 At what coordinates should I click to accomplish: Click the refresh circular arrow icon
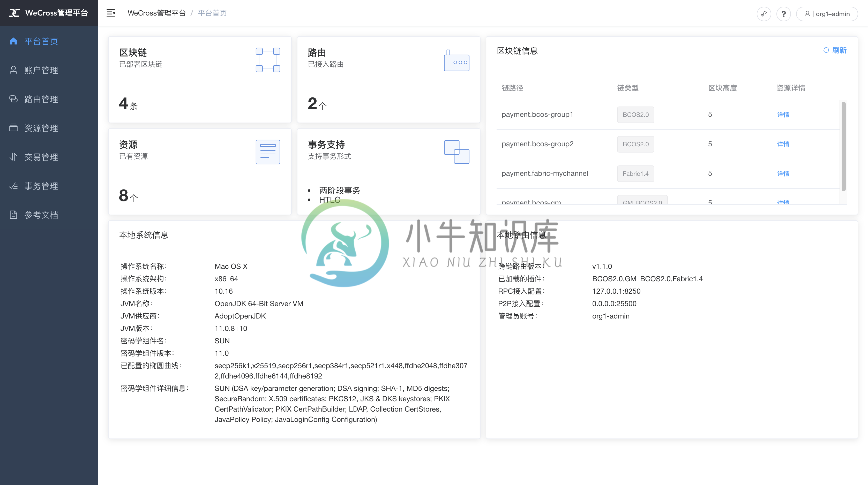point(826,50)
